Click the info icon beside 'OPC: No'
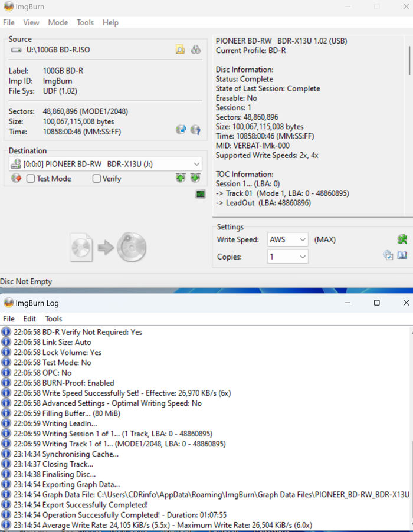 pyautogui.click(x=6, y=373)
